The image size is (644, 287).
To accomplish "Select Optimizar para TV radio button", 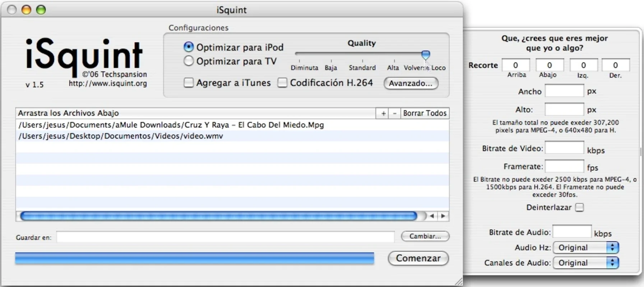I will 189,61.
